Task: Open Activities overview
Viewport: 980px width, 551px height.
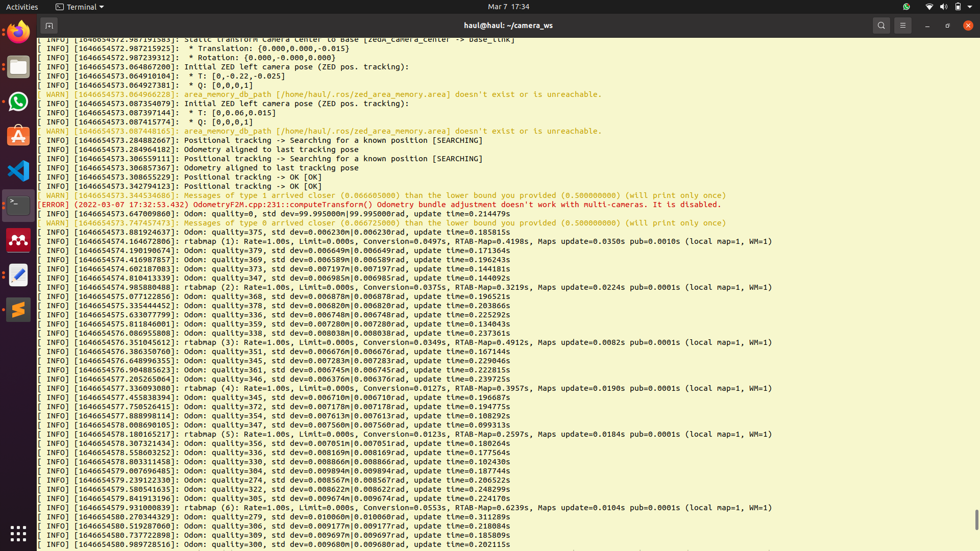Action: (x=22, y=7)
